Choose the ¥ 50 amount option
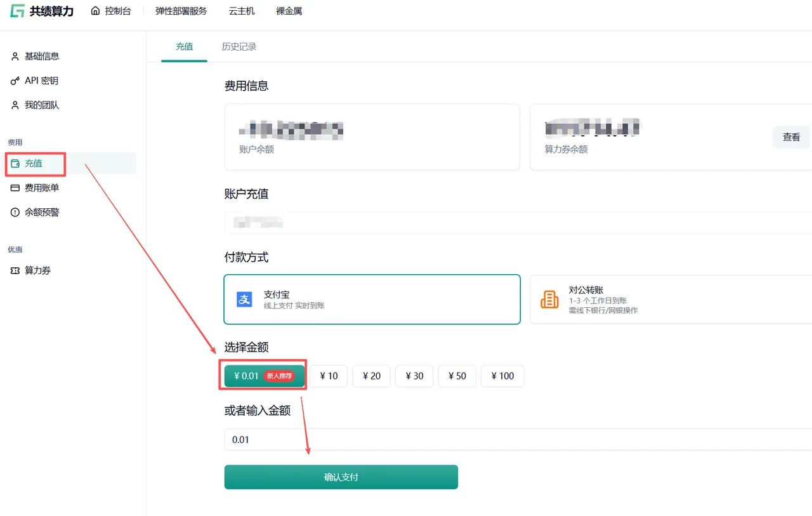 457,376
